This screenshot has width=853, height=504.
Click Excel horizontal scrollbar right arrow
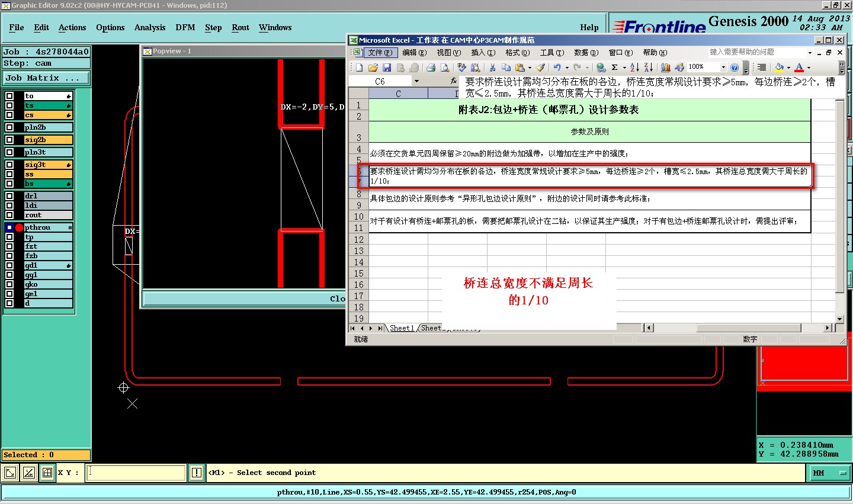828,328
